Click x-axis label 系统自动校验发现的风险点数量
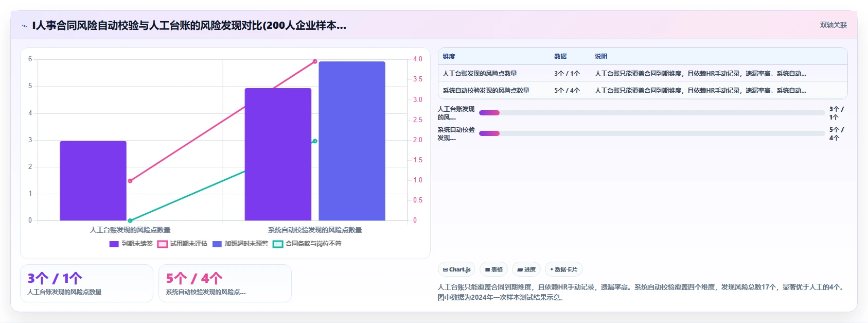The image size is (868, 323). click(x=315, y=230)
